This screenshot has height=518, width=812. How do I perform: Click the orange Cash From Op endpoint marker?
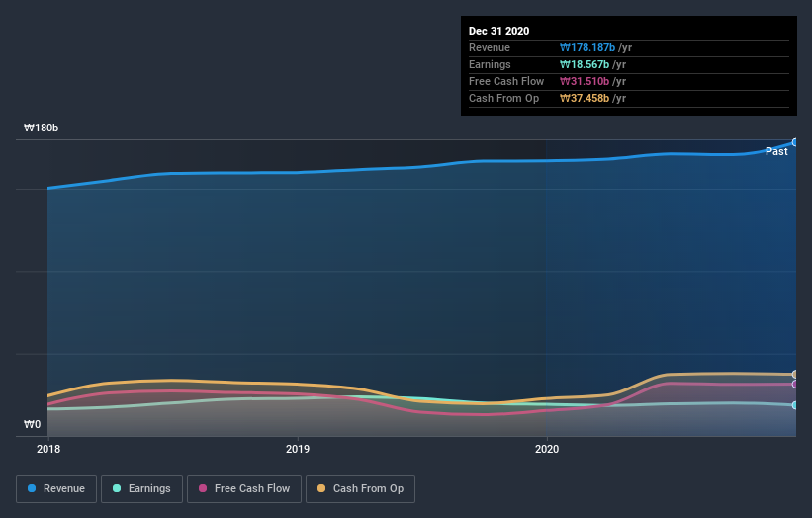tap(795, 374)
